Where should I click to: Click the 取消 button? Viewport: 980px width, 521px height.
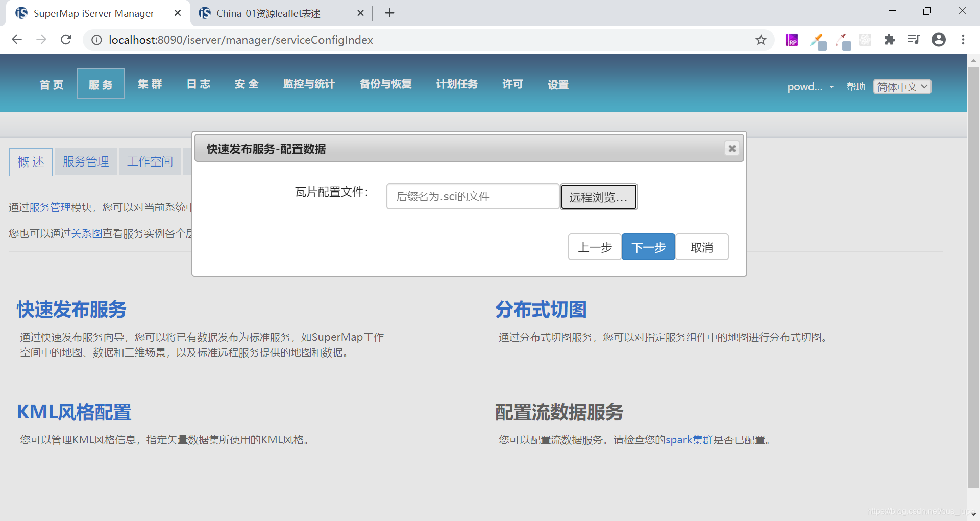click(702, 247)
